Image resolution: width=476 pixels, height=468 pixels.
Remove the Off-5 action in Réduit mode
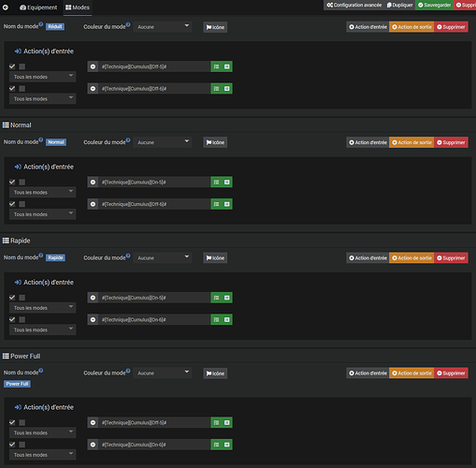pyautogui.click(x=93, y=66)
